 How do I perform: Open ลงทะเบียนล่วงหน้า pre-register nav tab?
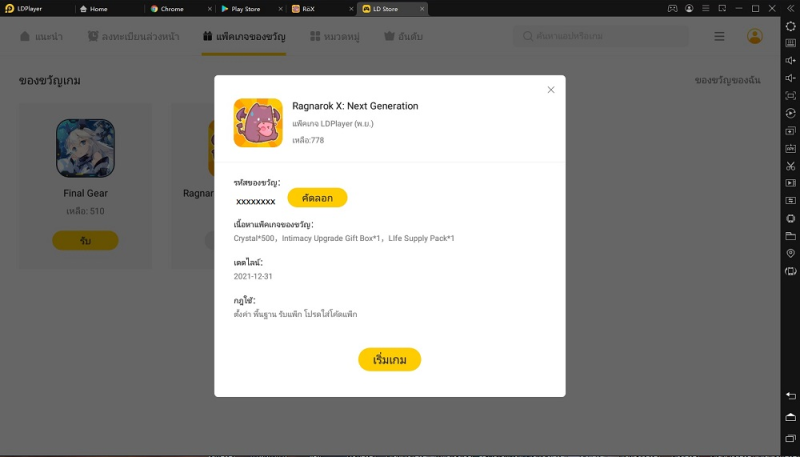pyautogui.click(x=133, y=36)
